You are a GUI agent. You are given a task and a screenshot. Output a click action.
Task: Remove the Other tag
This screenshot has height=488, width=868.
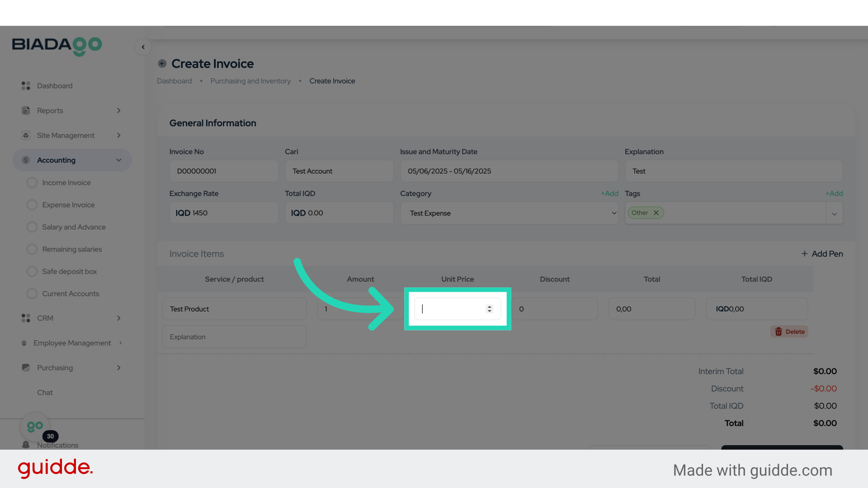pos(656,213)
